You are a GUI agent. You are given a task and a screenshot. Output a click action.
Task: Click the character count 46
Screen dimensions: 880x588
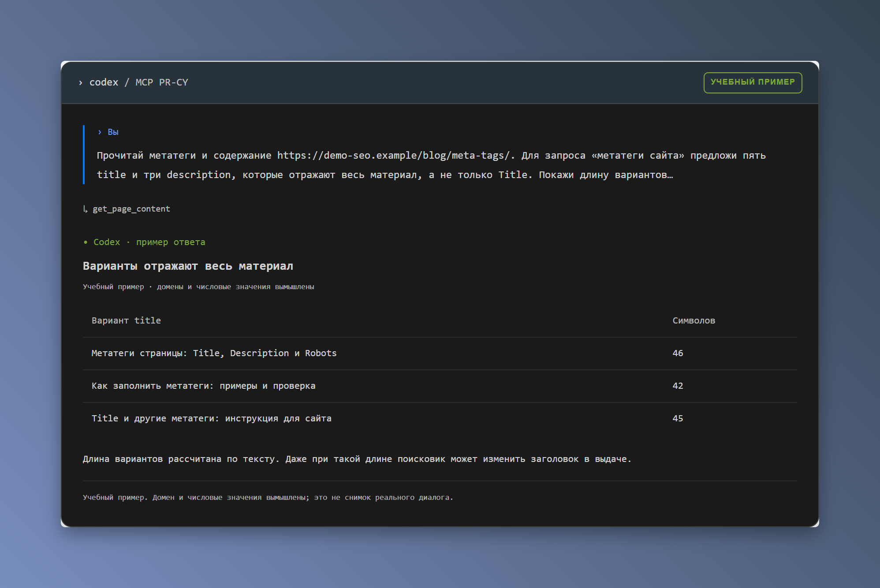(x=678, y=353)
